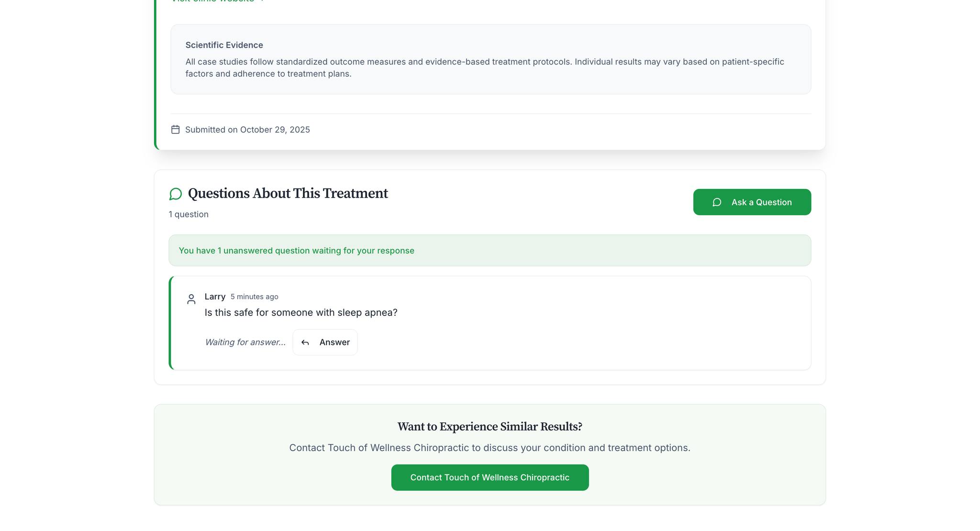Select Larry's username

(215, 296)
